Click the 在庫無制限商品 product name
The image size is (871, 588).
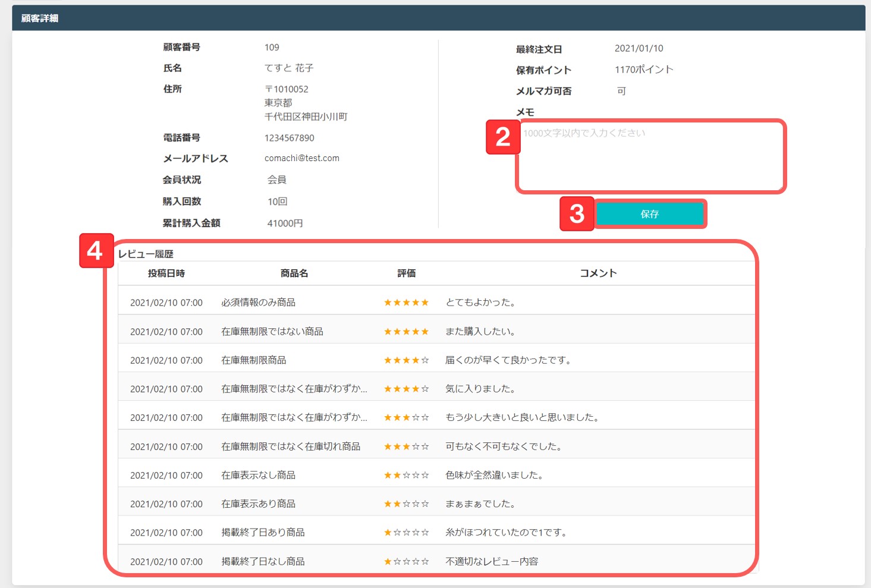tap(254, 360)
